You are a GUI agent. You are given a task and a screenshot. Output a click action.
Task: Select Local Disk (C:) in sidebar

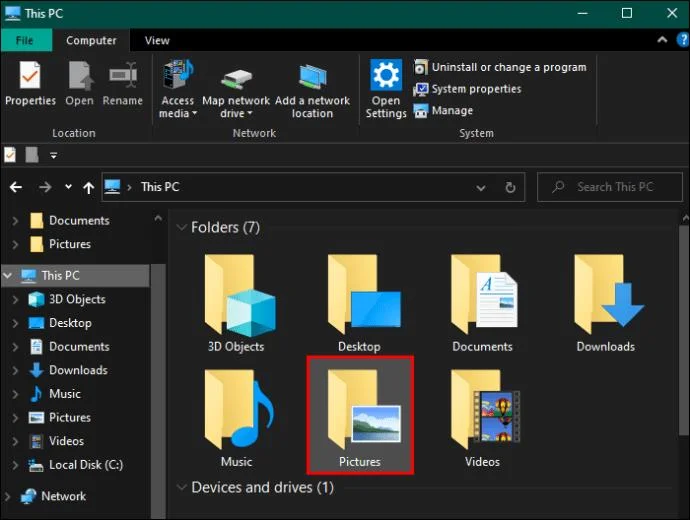(x=75, y=465)
